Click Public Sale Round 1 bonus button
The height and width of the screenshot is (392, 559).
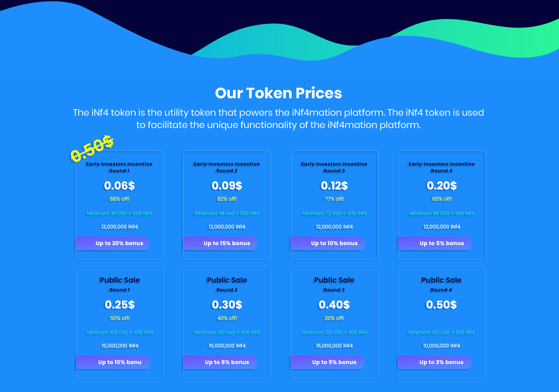tap(113, 362)
